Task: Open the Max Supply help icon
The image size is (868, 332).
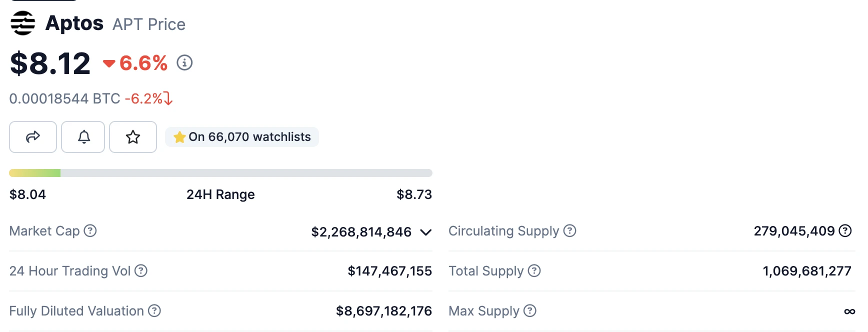Action: click(529, 311)
